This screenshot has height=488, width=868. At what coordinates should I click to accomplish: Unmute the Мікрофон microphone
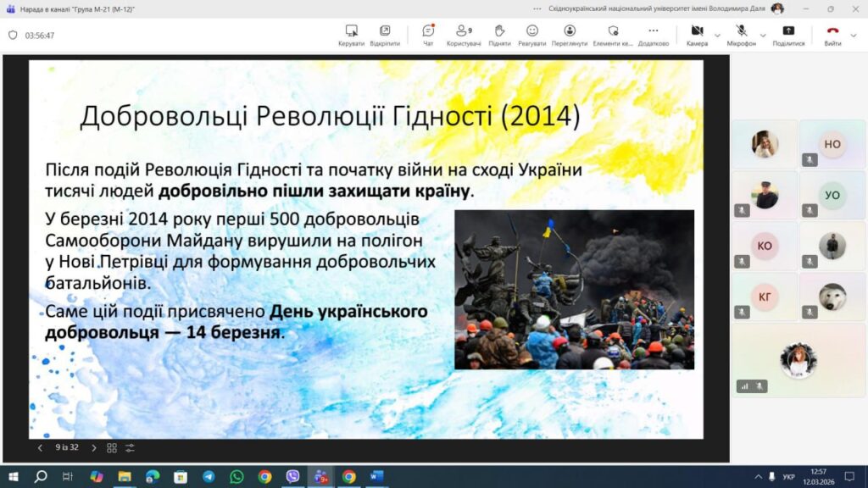(x=741, y=35)
